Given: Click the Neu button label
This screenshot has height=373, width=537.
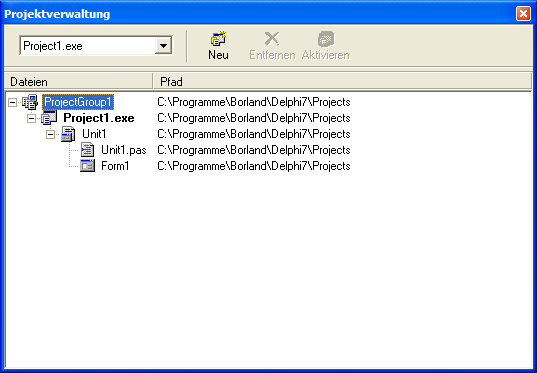Looking at the screenshot, I should tap(218, 55).
